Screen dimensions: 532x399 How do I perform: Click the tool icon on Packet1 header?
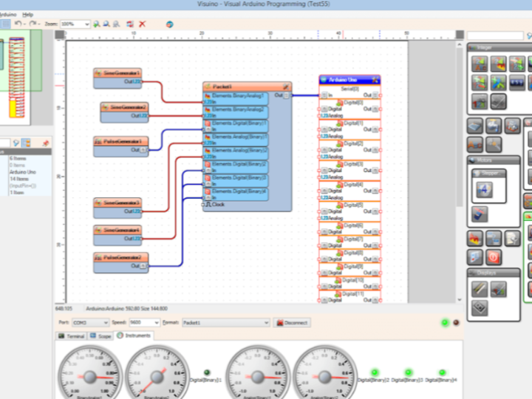tap(286, 86)
